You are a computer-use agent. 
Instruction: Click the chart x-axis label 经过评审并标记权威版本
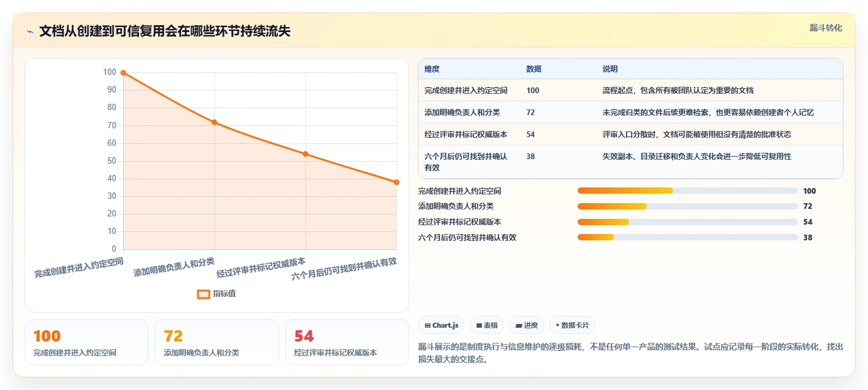tap(261, 267)
